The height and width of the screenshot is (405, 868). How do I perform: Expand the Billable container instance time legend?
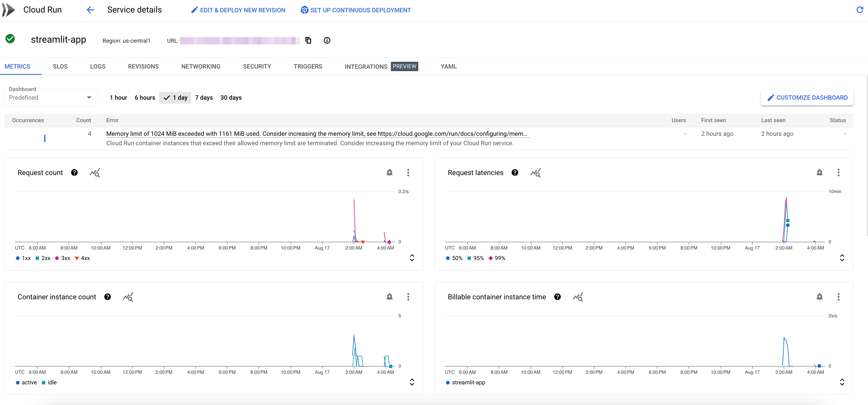pos(842,382)
